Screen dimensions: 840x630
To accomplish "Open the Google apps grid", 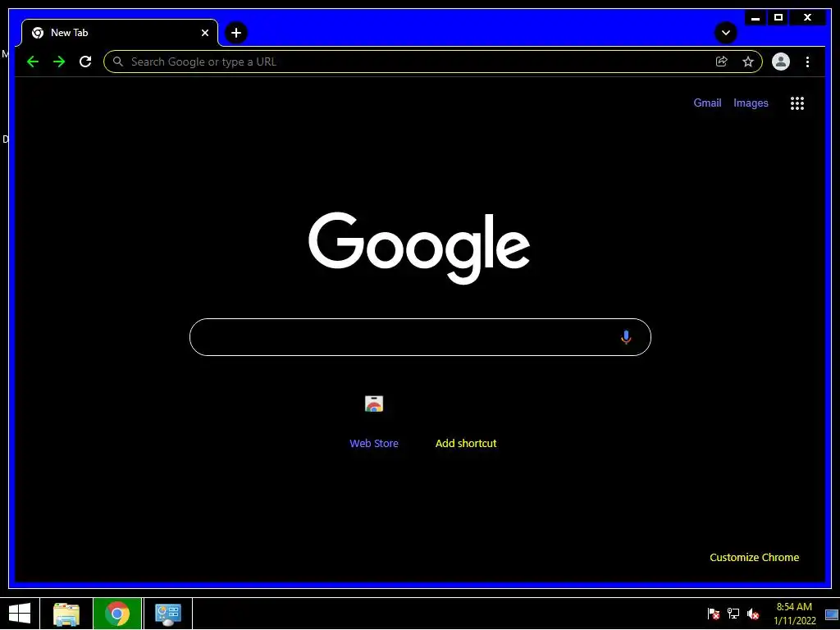I will 797,103.
